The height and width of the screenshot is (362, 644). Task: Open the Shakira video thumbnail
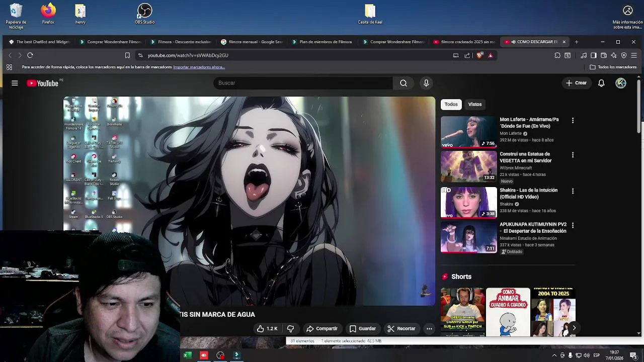click(x=469, y=202)
